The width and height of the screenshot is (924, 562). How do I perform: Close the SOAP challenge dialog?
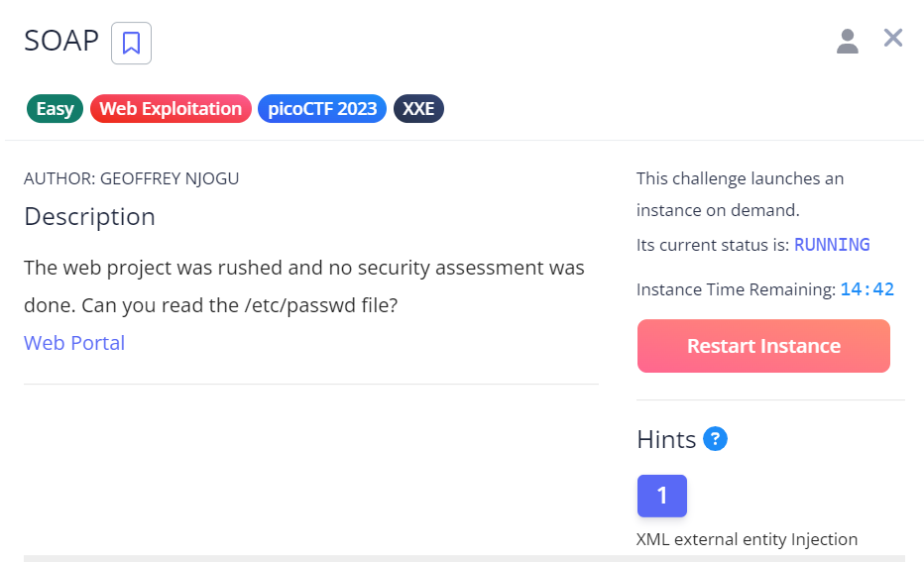pyautogui.click(x=893, y=39)
